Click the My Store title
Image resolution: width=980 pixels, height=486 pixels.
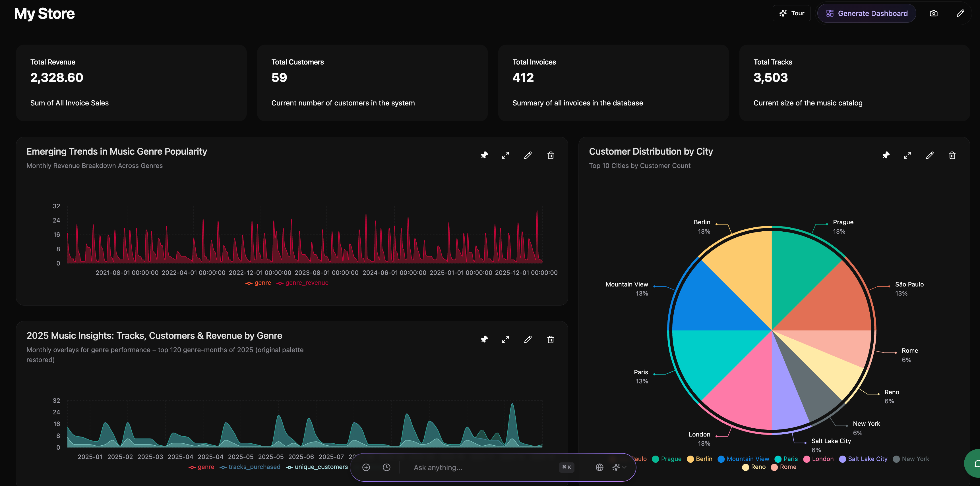[45, 14]
